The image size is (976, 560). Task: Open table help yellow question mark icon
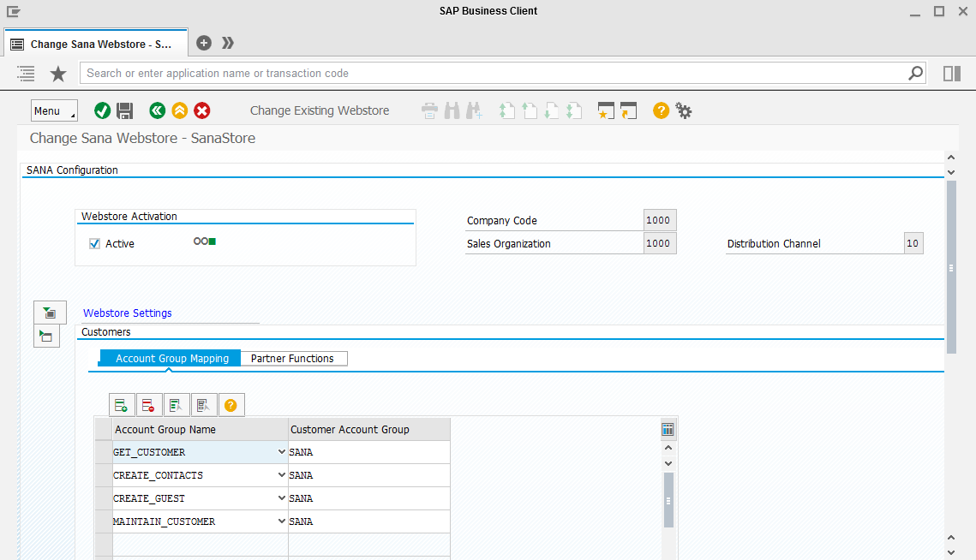click(231, 405)
